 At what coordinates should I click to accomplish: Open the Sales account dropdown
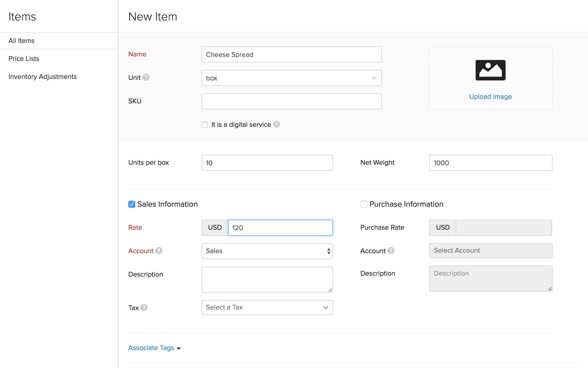point(267,251)
